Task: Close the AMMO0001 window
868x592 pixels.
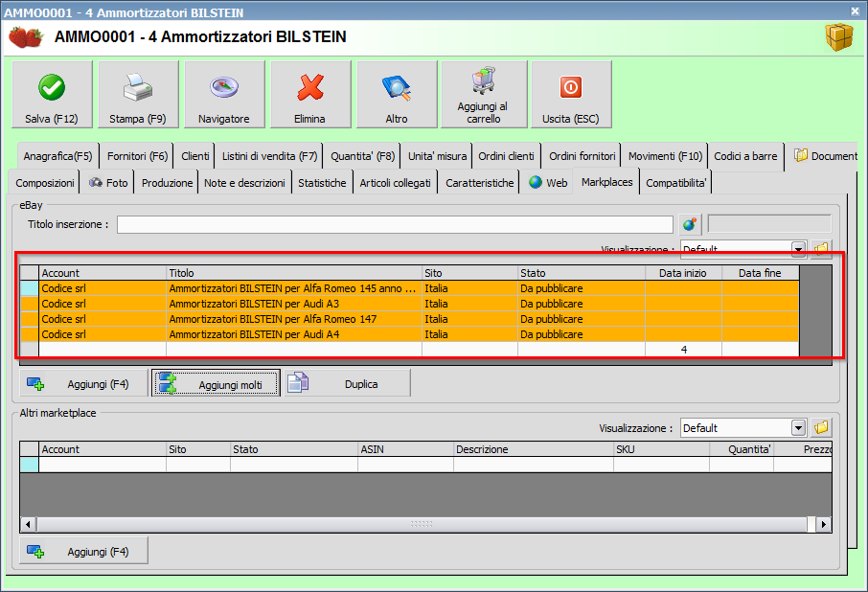Action: [x=856, y=11]
